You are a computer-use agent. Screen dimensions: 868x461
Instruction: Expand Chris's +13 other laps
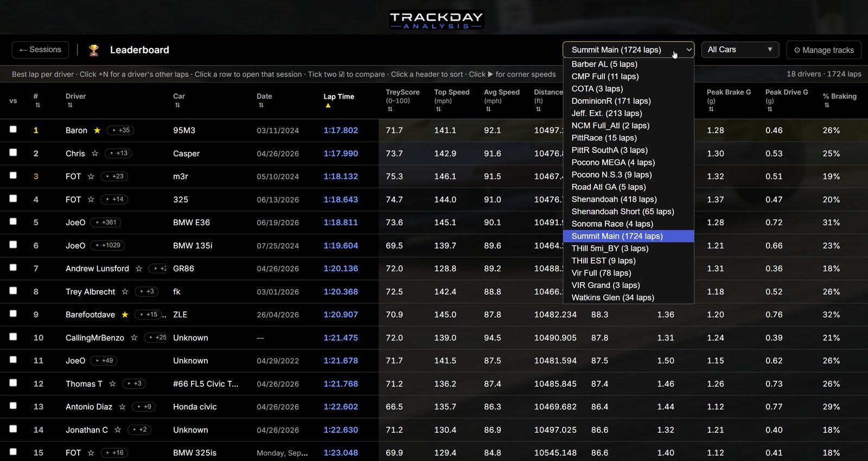click(x=118, y=153)
